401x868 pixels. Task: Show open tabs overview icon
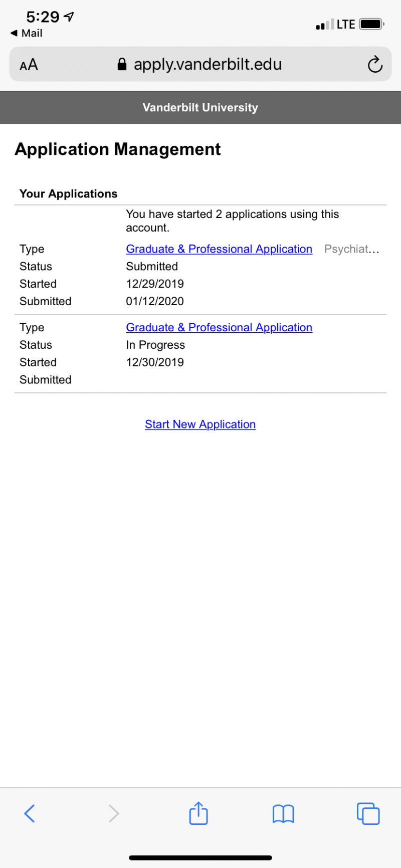[368, 813]
